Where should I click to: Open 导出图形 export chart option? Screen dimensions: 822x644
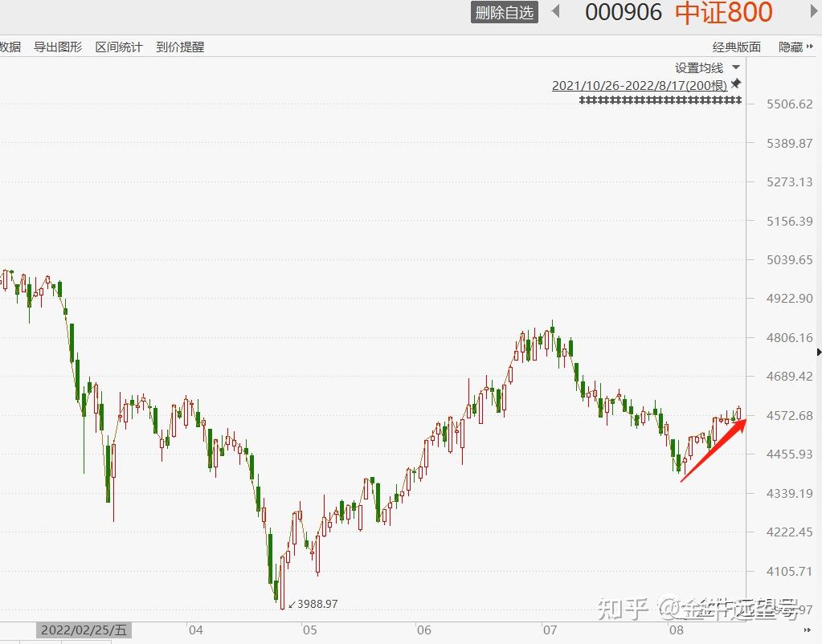pyautogui.click(x=58, y=47)
